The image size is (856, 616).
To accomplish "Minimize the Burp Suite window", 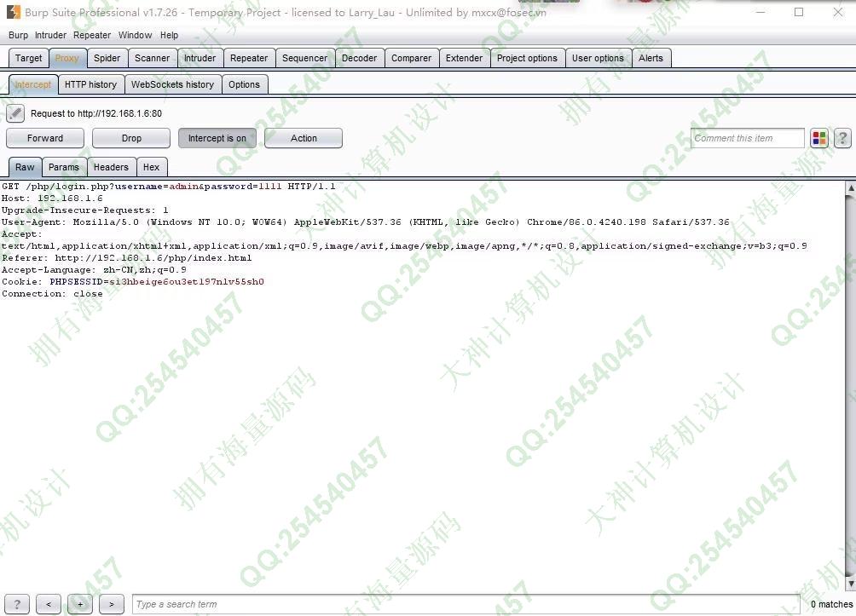I will tap(761, 12).
